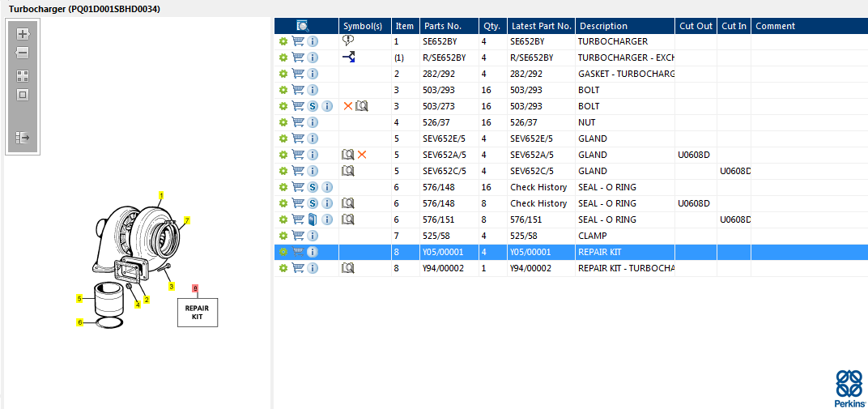Click the book symbol on Y94/00002 row
The image size is (868, 409).
point(347,268)
